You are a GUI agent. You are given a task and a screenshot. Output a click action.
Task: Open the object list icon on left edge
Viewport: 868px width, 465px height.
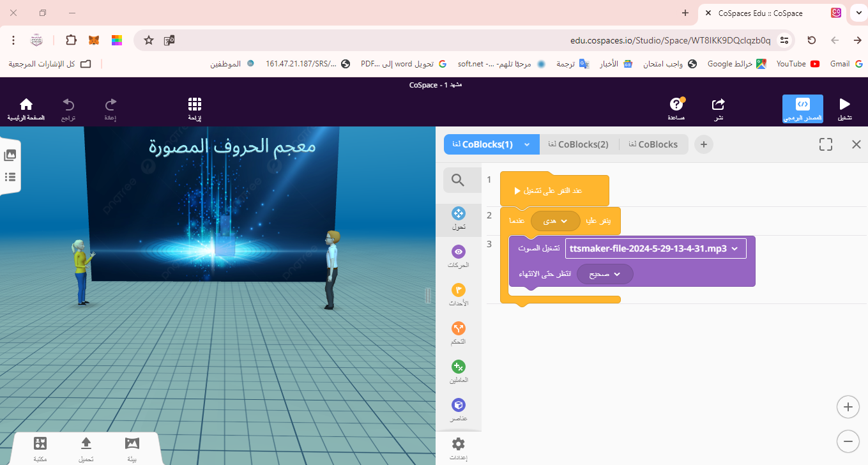click(10, 177)
